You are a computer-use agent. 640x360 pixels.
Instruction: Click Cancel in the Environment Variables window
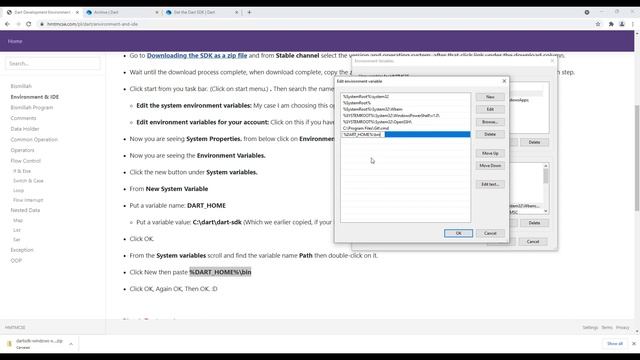[533, 242]
